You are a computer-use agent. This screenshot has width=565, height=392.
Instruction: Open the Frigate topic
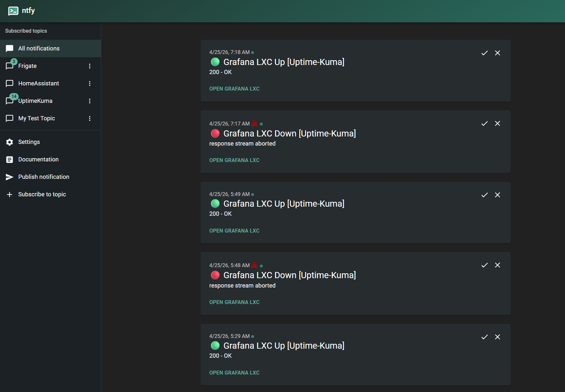[x=50, y=66]
